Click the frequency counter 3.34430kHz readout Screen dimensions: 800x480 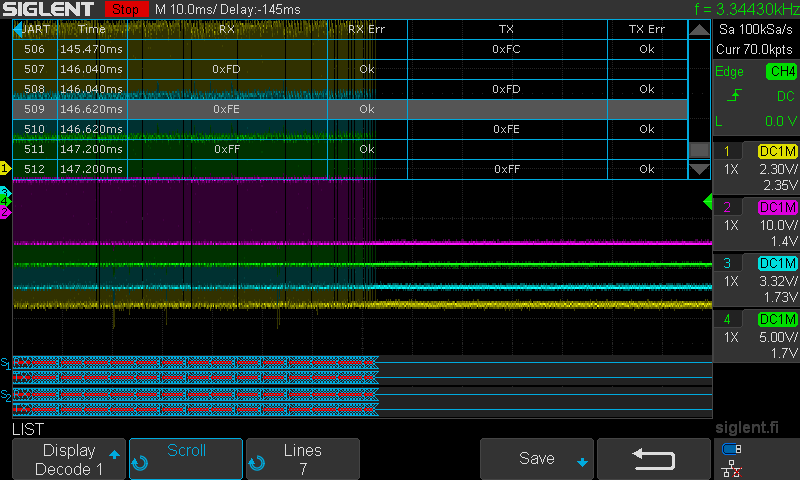[x=747, y=9]
